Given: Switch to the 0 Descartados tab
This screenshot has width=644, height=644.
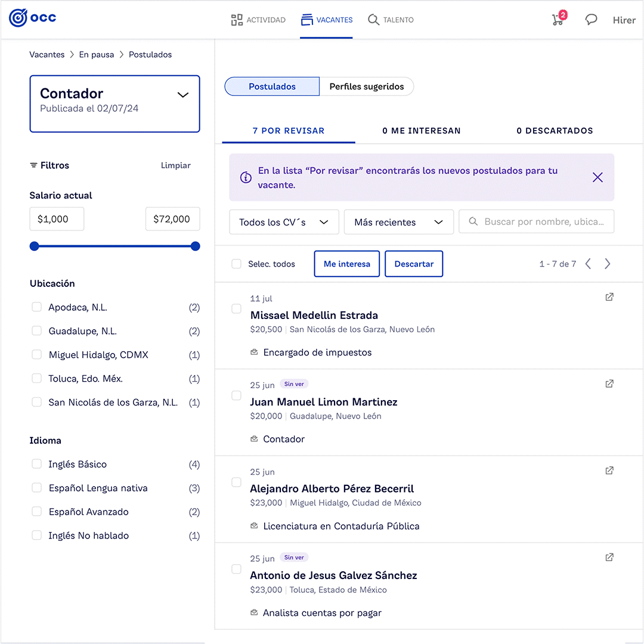Looking at the screenshot, I should click(x=555, y=131).
